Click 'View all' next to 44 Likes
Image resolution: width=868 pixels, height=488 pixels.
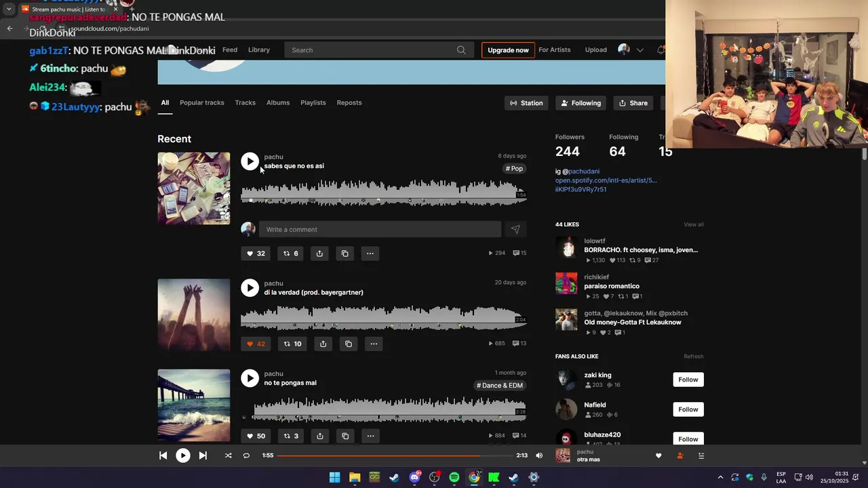coord(694,224)
